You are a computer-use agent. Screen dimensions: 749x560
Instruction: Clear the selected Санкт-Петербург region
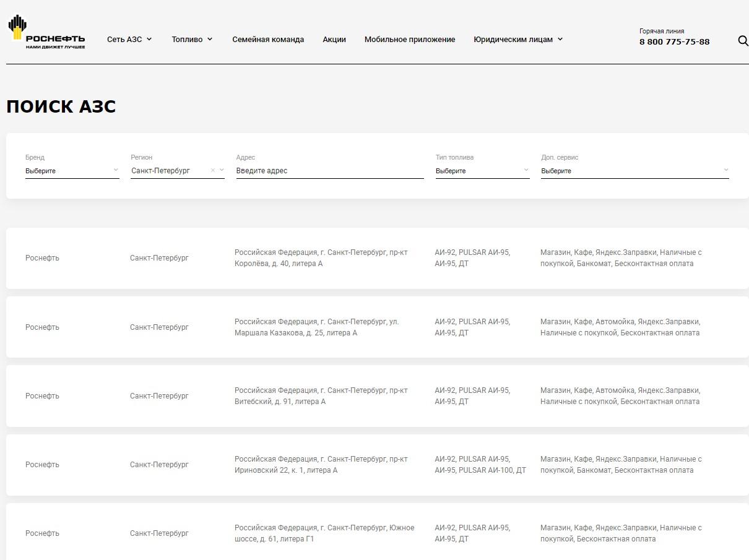(213, 170)
